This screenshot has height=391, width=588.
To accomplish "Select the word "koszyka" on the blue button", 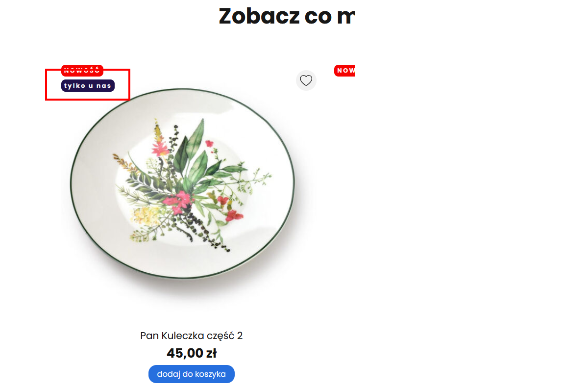I will [x=211, y=374].
